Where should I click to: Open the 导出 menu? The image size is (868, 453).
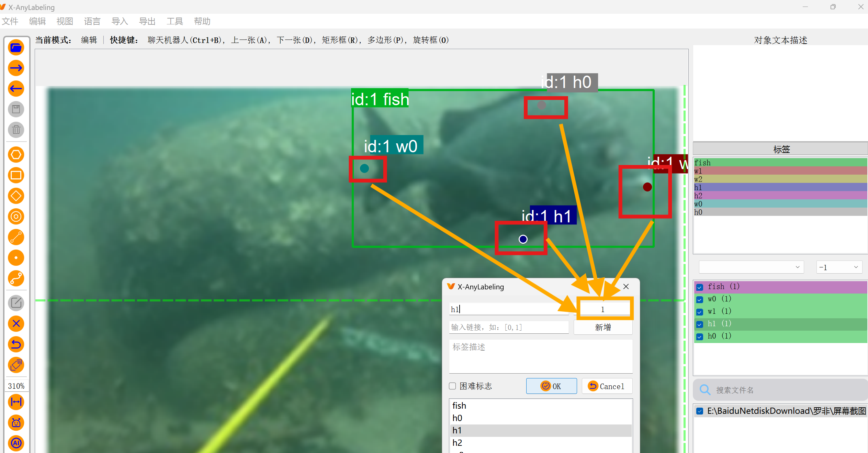click(147, 21)
